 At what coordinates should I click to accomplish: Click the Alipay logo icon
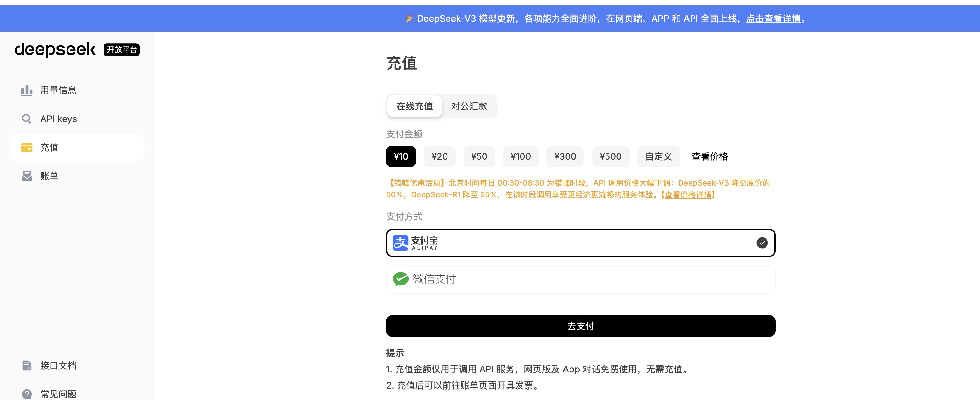[x=400, y=243]
